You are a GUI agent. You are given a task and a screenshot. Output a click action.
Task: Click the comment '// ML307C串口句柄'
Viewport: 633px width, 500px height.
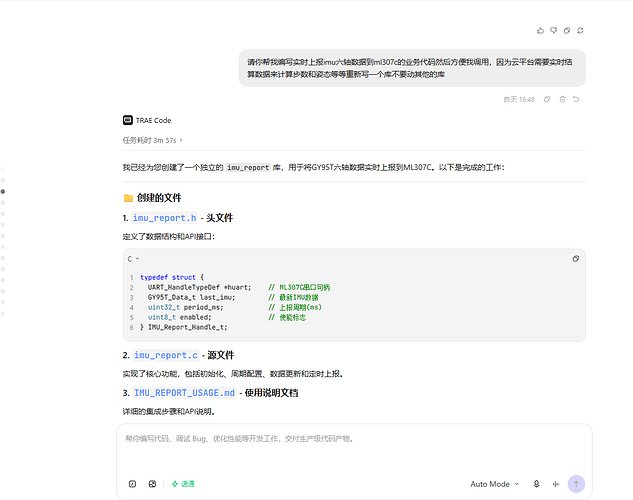click(x=299, y=287)
